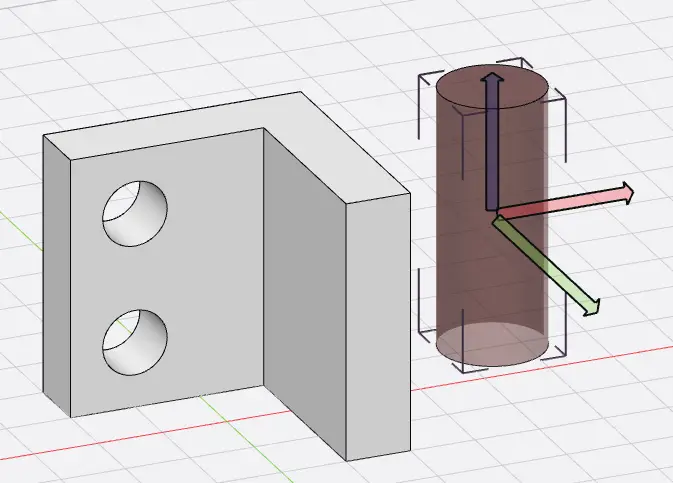
Task: Click the gizmo origin where arrows meet
Action: tap(492, 213)
